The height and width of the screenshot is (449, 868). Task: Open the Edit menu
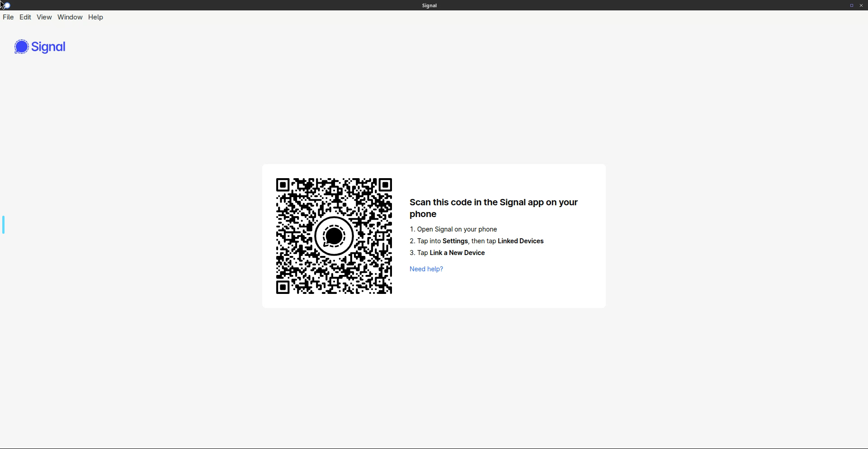25,17
